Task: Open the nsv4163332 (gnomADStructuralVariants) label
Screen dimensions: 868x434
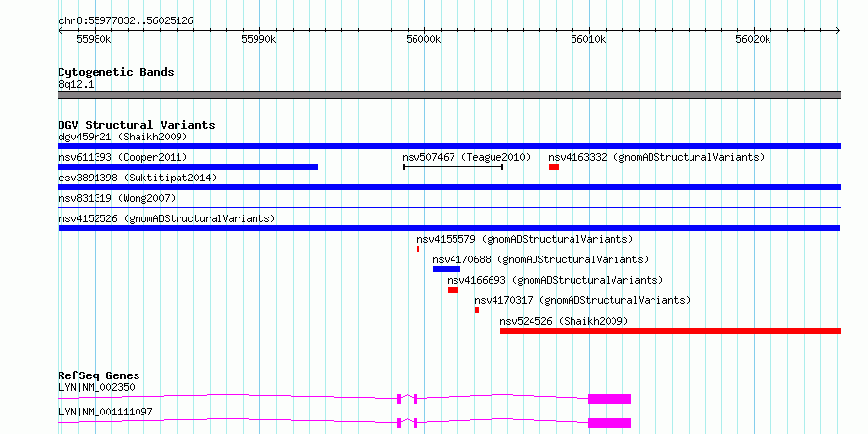Action: click(656, 157)
